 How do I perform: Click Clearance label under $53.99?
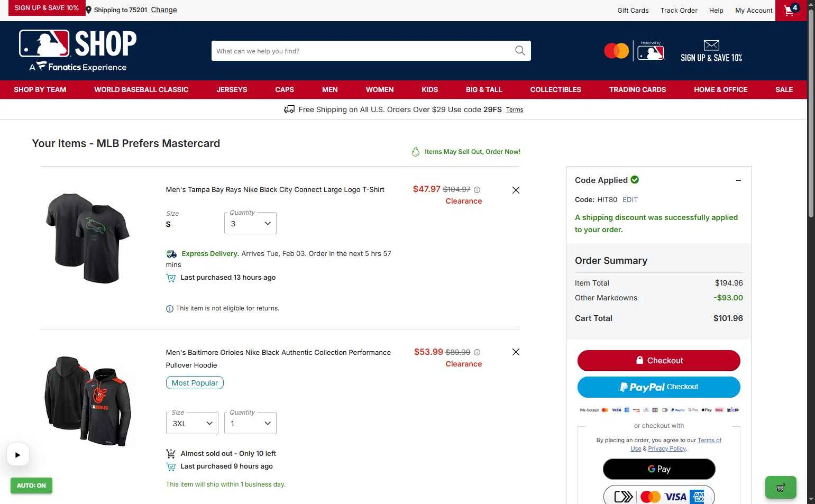(x=464, y=364)
